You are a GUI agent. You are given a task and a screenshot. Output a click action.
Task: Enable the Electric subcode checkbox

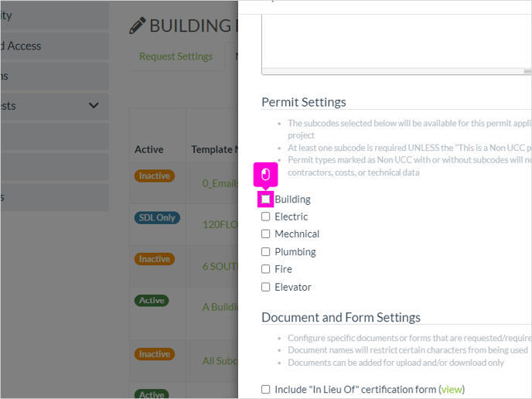[266, 217]
